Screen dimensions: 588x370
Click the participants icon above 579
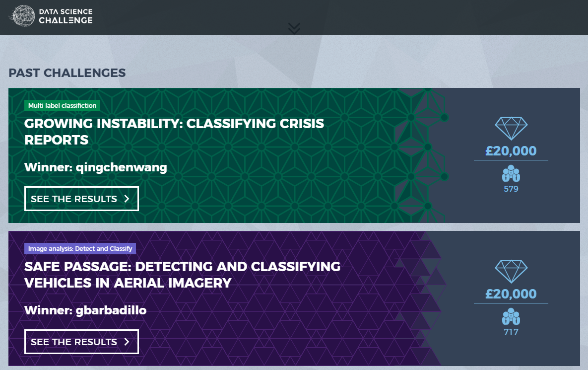[x=511, y=174]
